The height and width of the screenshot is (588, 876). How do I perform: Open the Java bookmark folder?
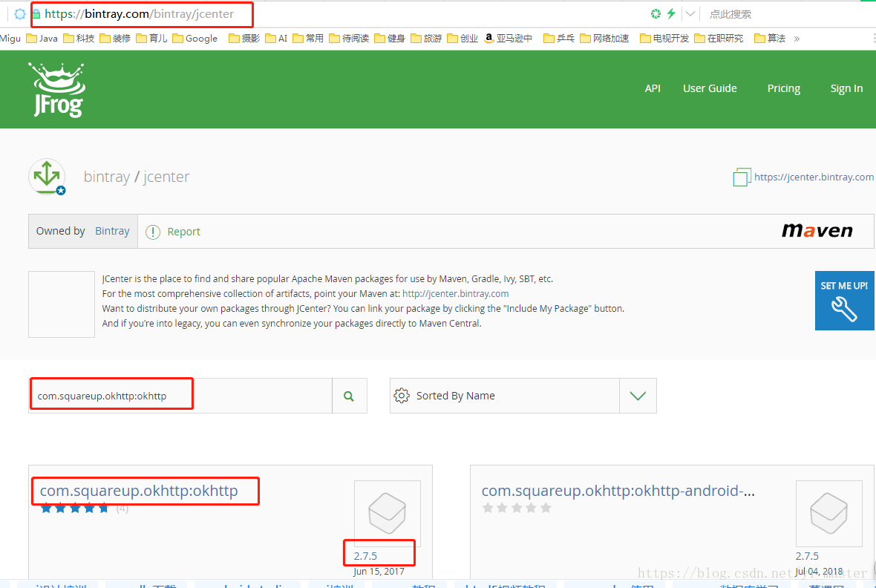(x=42, y=38)
